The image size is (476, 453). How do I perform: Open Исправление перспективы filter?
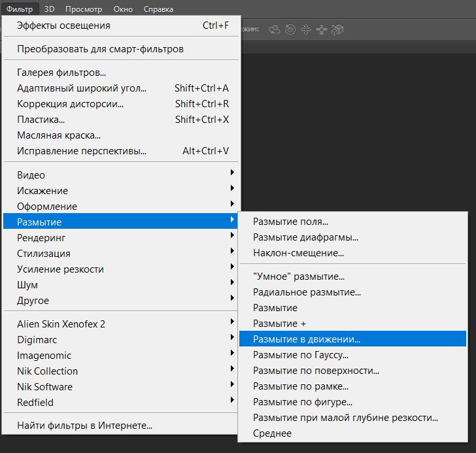click(121, 151)
